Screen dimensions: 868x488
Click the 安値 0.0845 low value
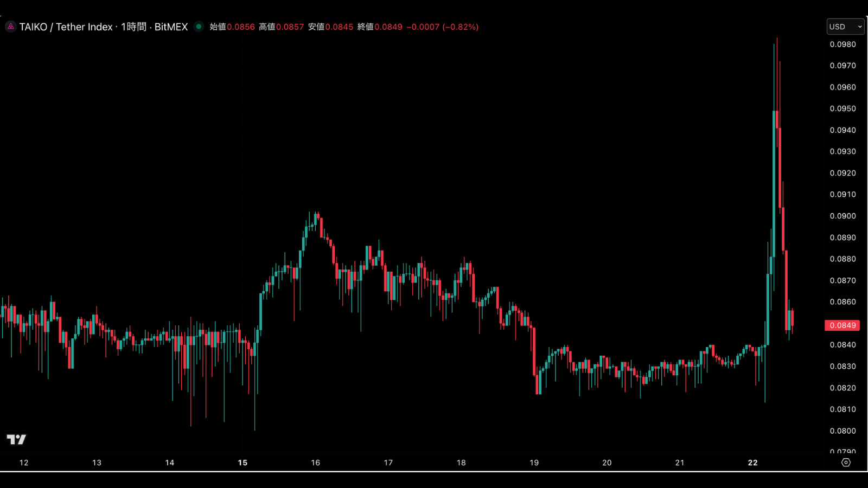click(330, 27)
